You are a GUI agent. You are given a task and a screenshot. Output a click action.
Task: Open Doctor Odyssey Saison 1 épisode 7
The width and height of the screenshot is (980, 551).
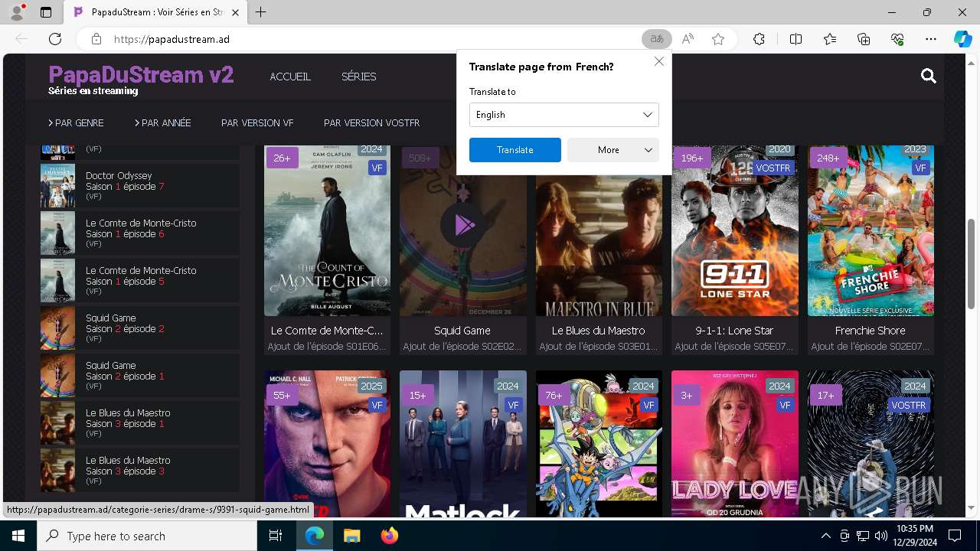pos(140,186)
